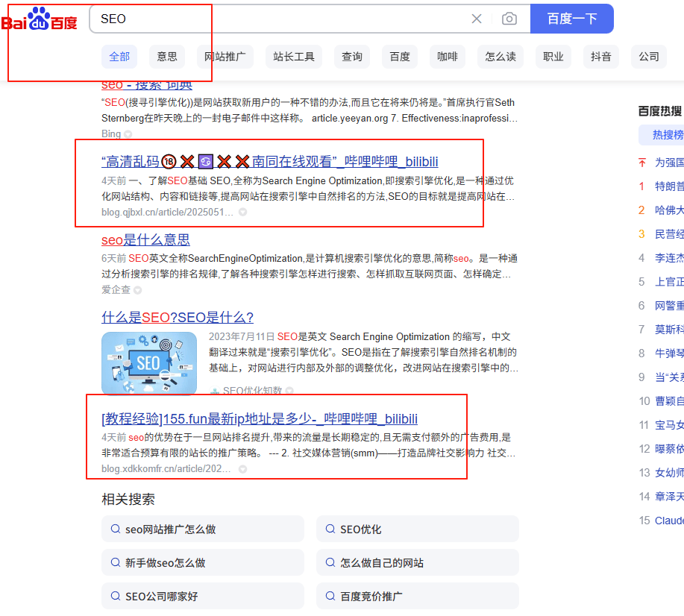
Task: Open hot search number 3 民营经
Action: click(x=669, y=234)
